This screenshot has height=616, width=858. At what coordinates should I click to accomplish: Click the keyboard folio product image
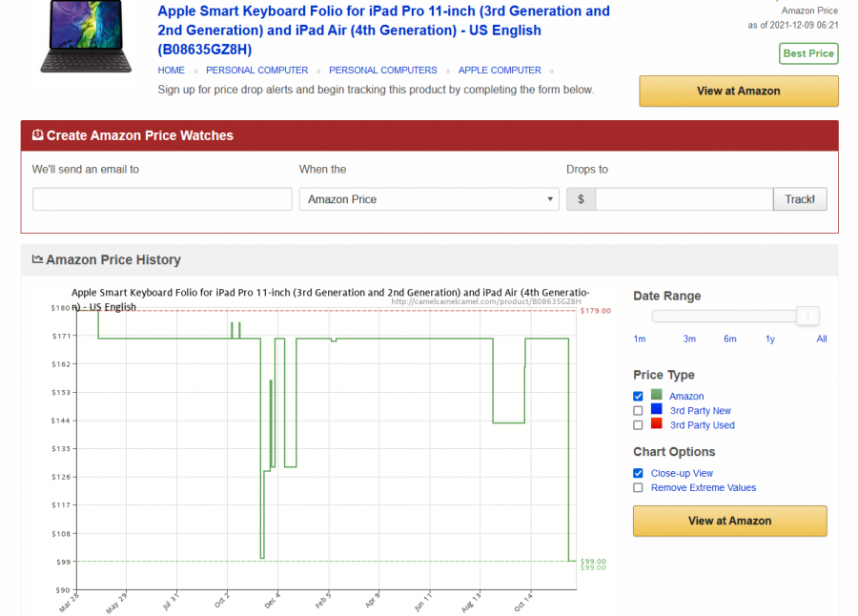86,36
